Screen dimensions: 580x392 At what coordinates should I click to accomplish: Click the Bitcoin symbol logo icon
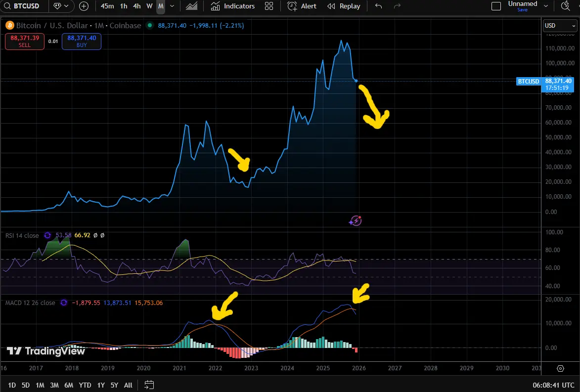[x=9, y=26]
